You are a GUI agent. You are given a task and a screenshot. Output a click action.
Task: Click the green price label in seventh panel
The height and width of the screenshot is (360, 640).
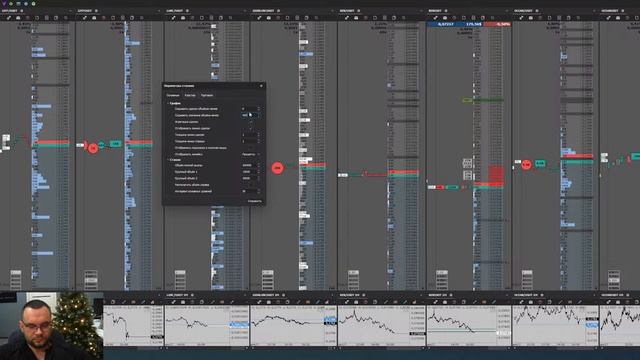click(x=540, y=163)
